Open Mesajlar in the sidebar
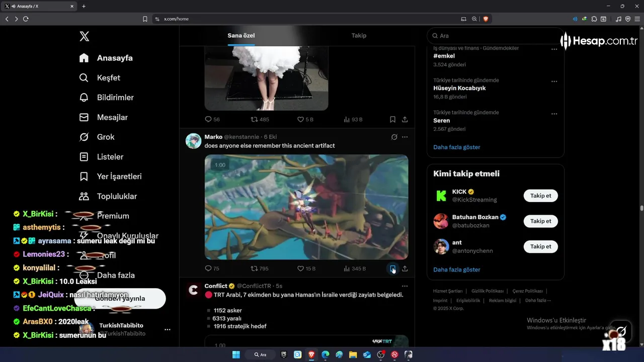Viewport: 644px width, 362px height. [x=103, y=117]
